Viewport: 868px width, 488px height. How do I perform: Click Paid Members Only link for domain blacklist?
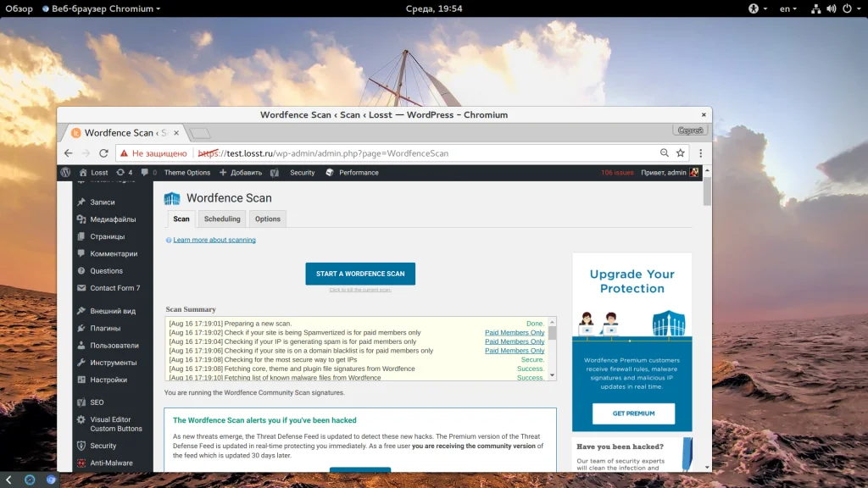point(515,350)
